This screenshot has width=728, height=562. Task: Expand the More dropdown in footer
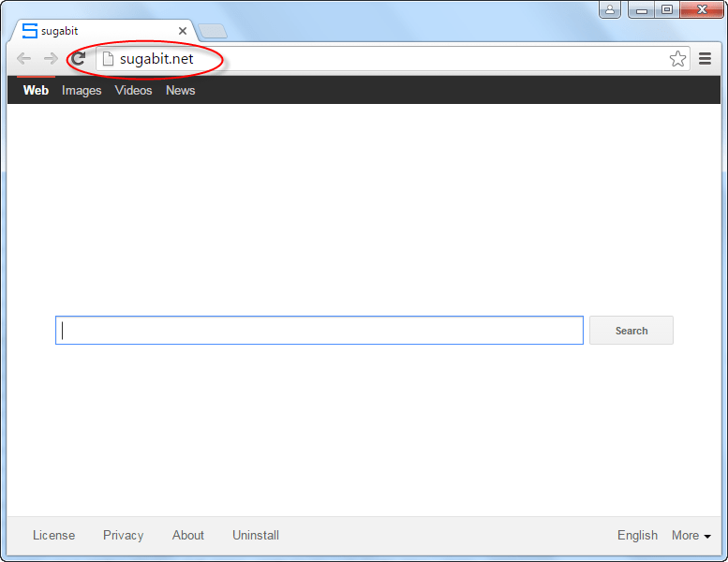point(691,536)
